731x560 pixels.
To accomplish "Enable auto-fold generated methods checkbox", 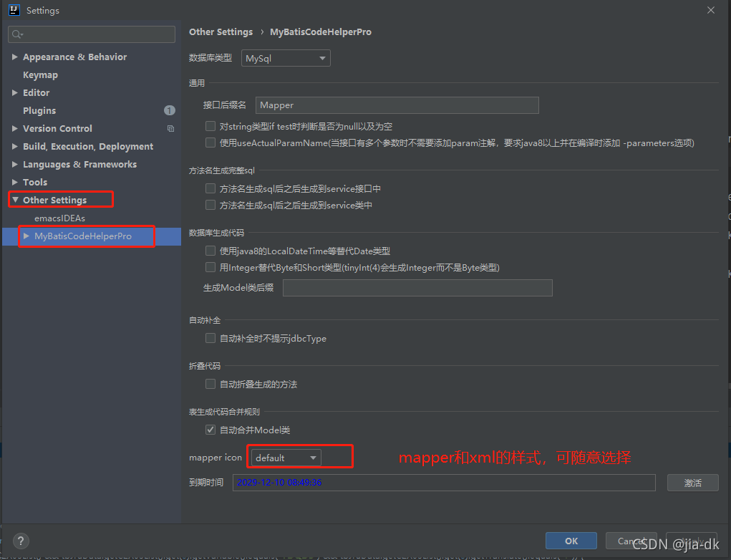I will coord(210,384).
